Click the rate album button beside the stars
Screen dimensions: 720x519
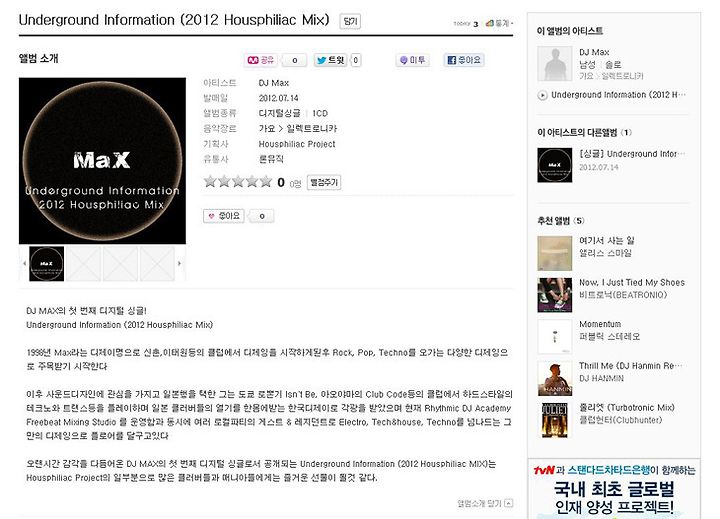324,182
